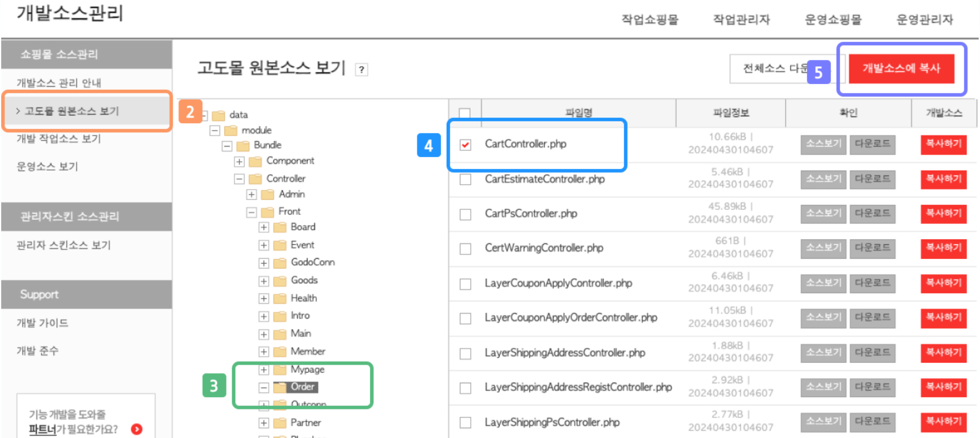Click the Goods folder icon
This screenshot has width=980, height=438.
[280, 281]
